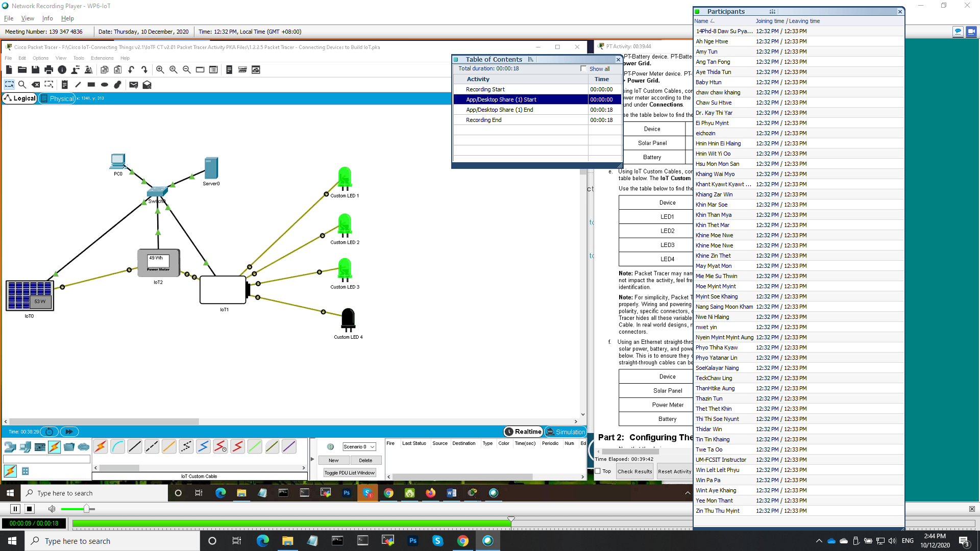980x551 pixels.
Task: Choose the Copper Cross-Over dashed cable
Action: (152, 446)
